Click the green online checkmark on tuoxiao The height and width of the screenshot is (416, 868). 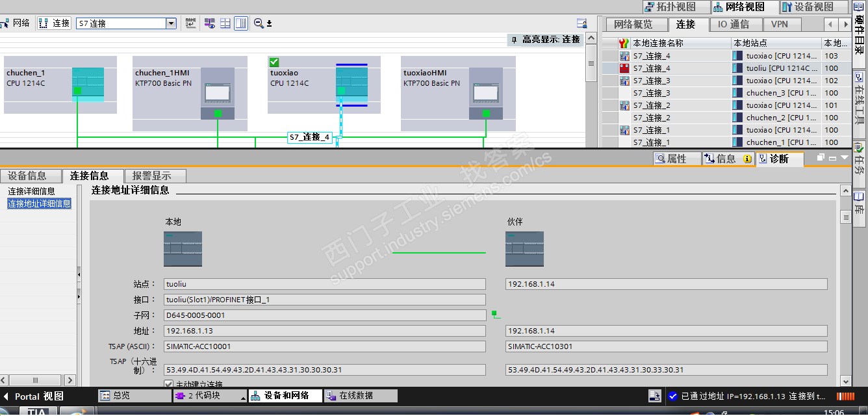[274, 62]
